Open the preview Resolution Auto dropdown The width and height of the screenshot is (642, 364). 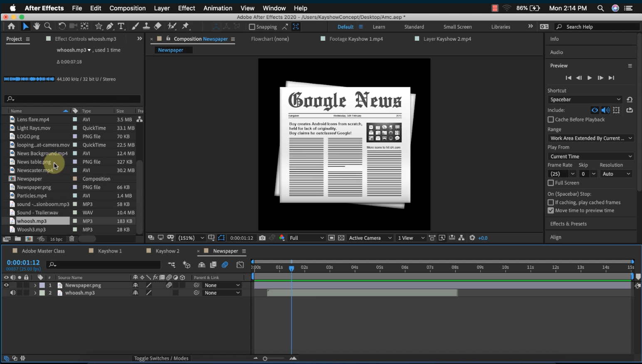[616, 174]
